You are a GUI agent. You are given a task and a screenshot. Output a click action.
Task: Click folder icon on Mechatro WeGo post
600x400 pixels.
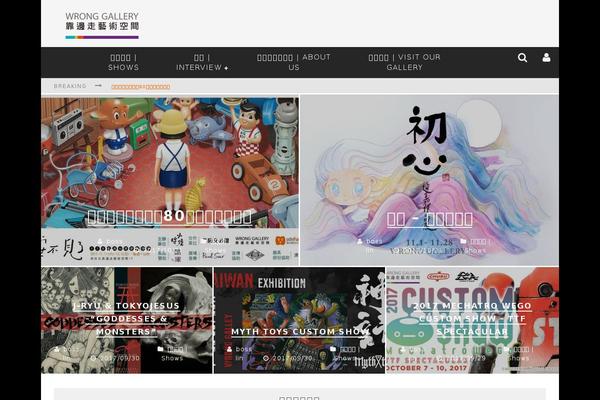coord(507,349)
